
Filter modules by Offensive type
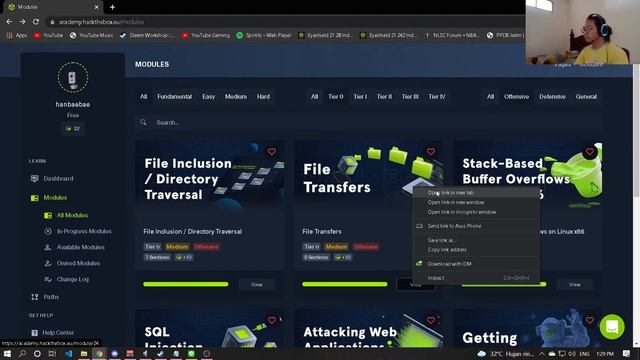516,97
